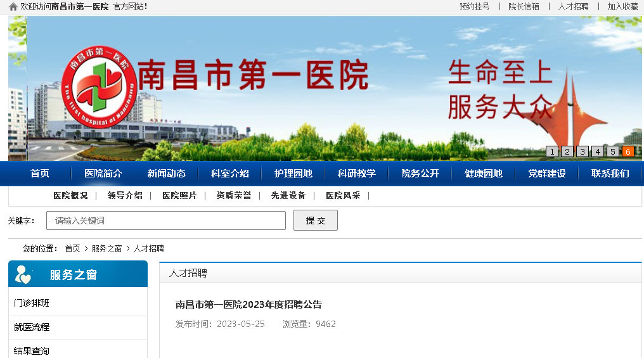The width and height of the screenshot is (644, 358).
Task: Open 院长信箱 link in the top bar
Action: [524, 6]
